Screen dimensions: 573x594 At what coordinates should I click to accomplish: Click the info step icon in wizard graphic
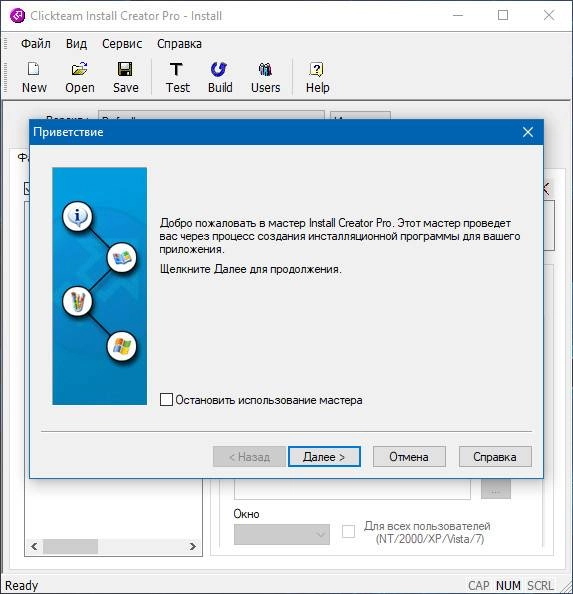point(77,217)
